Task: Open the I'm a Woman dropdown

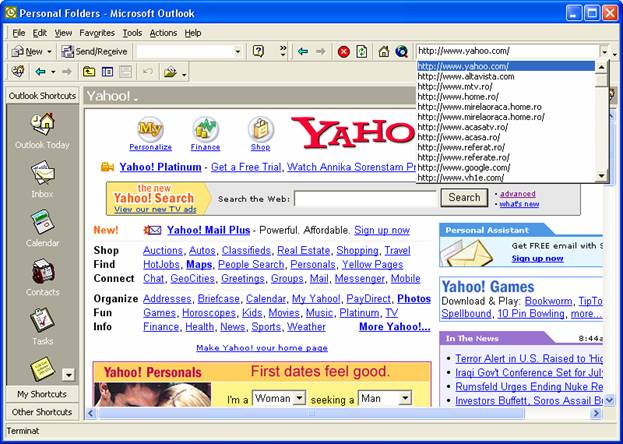Action: pos(279,398)
